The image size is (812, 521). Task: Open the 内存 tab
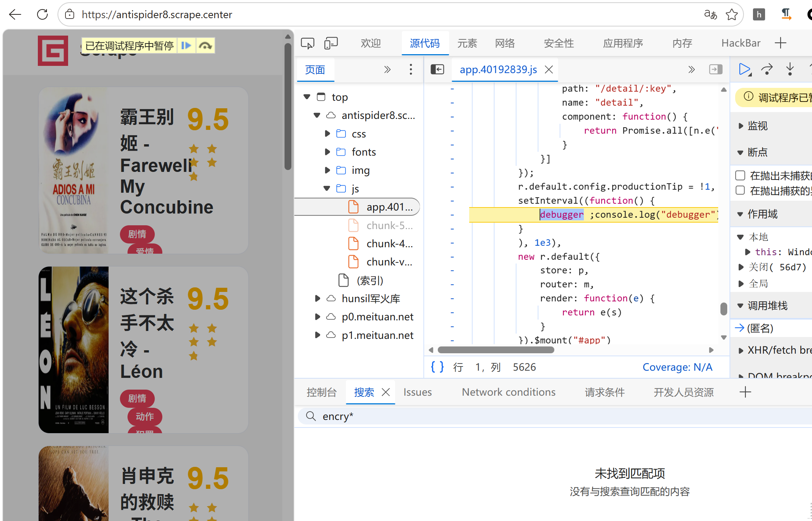682,43
